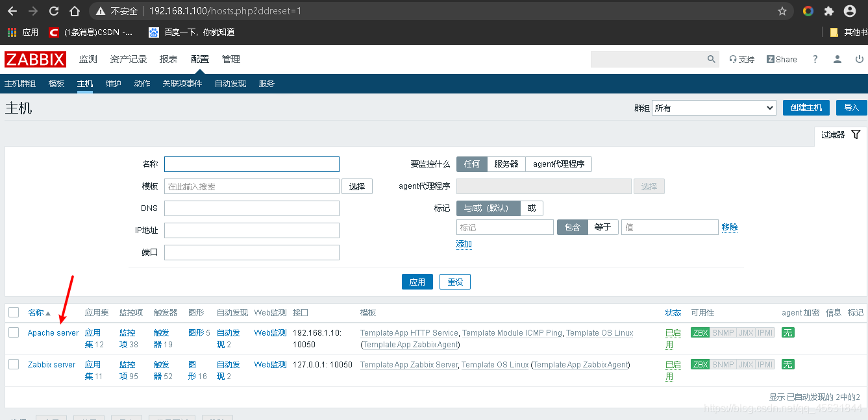Click the search magnifier icon
The width and height of the screenshot is (868, 420).
pyautogui.click(x=712, y=59)
